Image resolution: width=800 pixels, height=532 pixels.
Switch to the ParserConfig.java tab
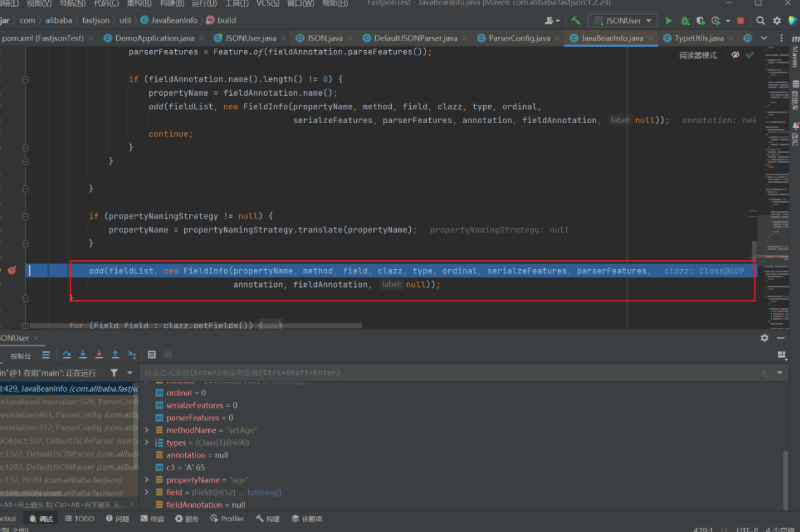click(x=519, y=38)
